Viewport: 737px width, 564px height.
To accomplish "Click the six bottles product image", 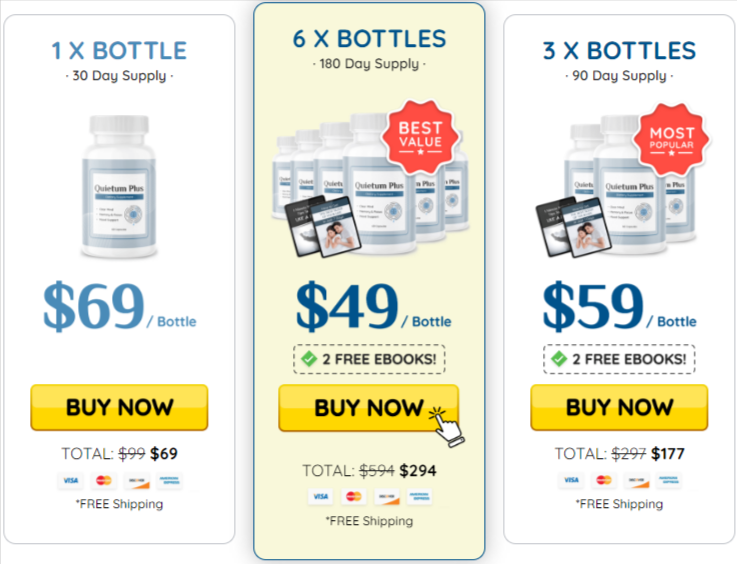I will coord(370,186).
